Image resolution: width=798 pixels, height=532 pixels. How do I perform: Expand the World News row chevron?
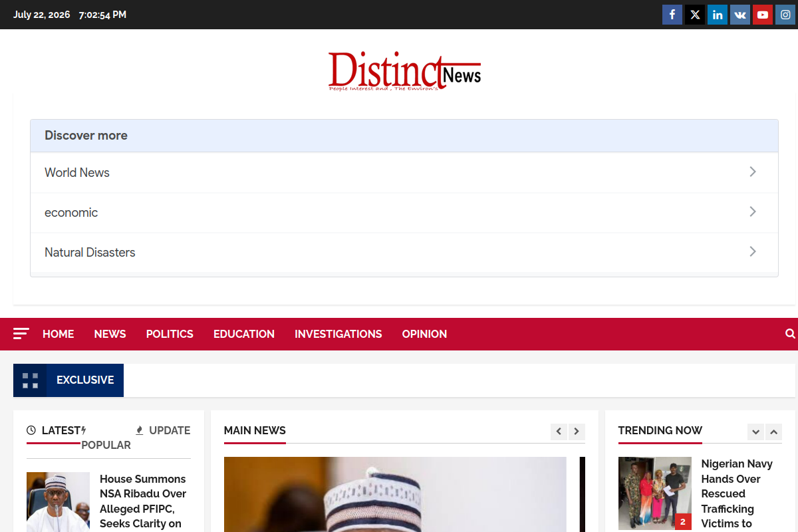[753, 172]
